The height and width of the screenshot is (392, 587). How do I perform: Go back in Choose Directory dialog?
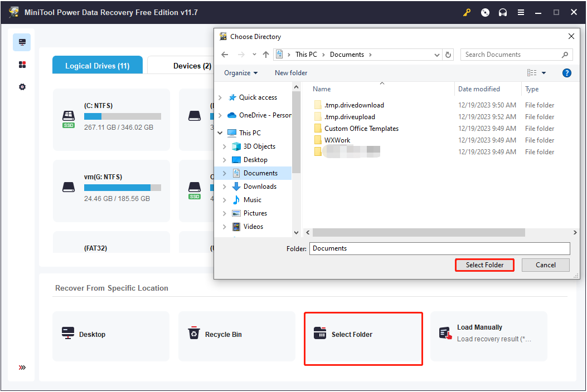pyautogui.click(x=225, y=55)
